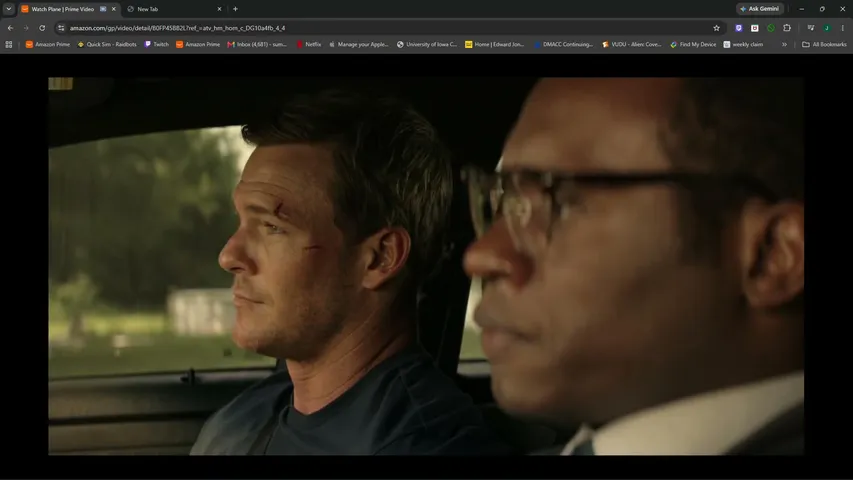
Task: Open the purple shield extension
Action: pos(738,28)
